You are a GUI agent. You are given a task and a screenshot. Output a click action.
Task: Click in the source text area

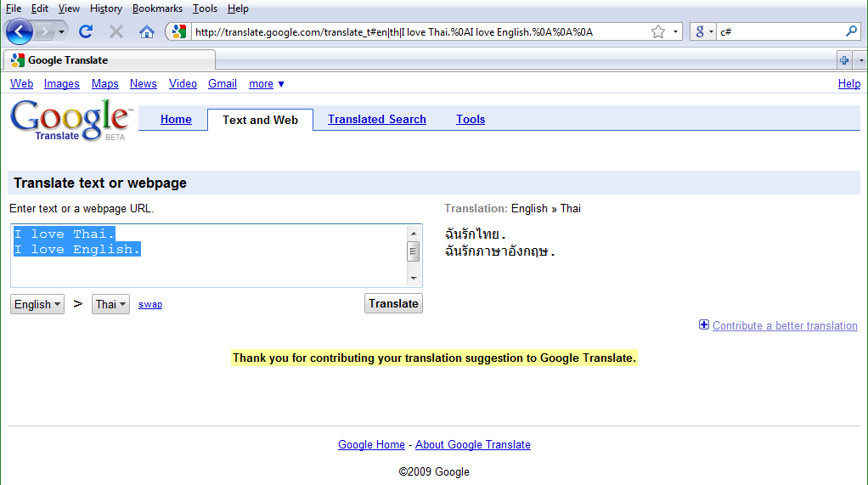pos(209,255)
